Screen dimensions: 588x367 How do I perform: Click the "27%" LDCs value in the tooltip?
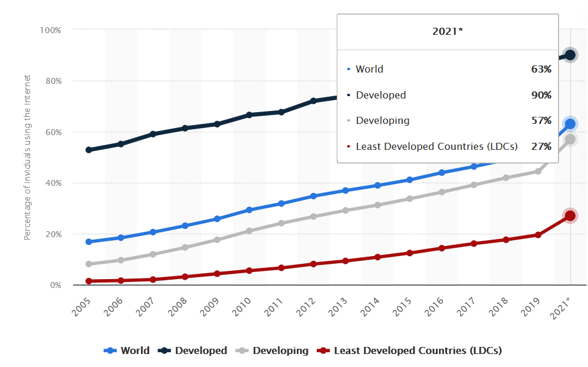(541, 146)
